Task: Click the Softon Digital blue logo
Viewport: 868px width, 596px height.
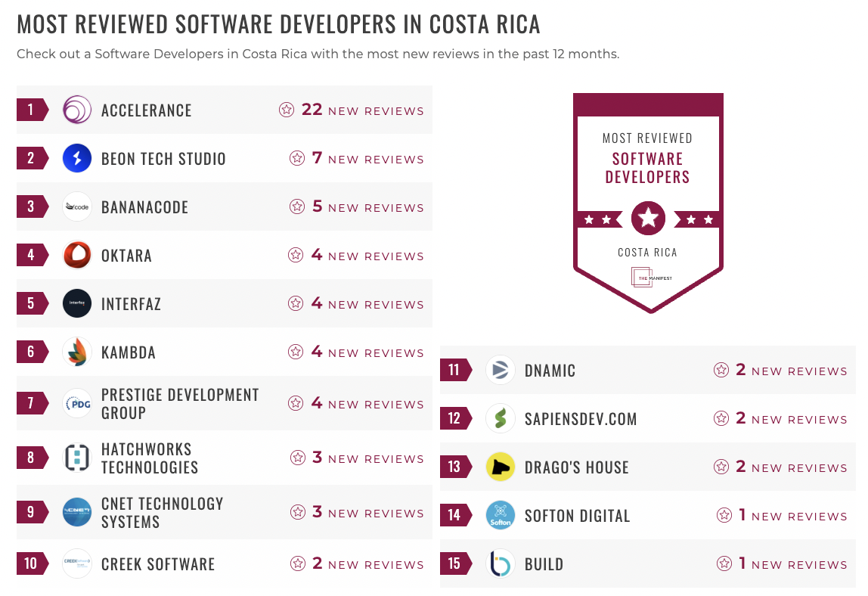Action: tap(500, 515)
